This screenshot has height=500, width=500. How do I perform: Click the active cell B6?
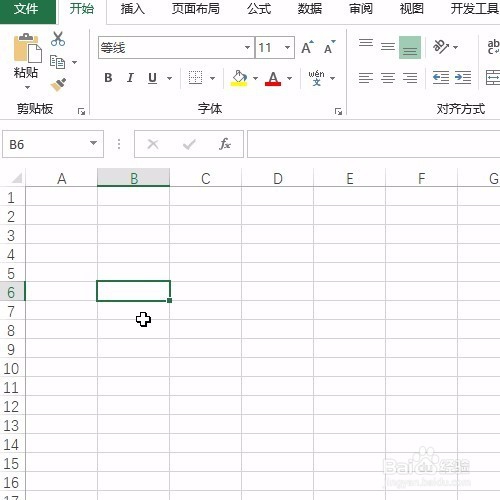point(133,291)
